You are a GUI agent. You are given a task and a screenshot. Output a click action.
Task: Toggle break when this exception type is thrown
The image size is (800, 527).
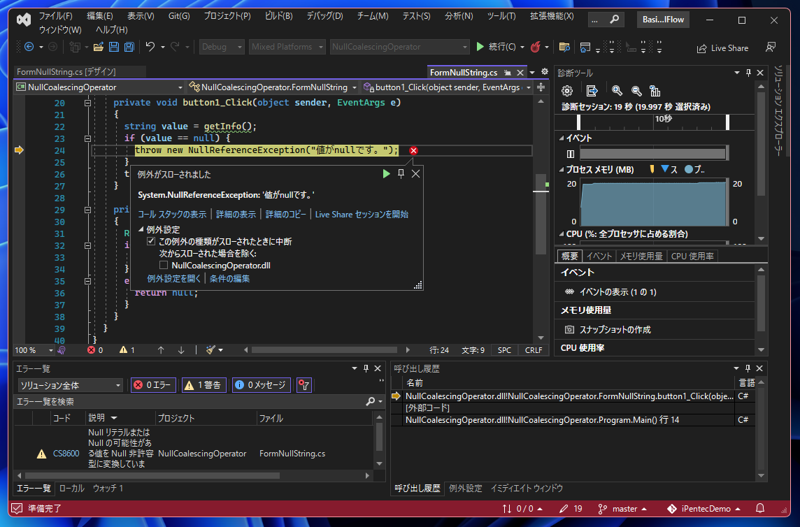[151, 241]
